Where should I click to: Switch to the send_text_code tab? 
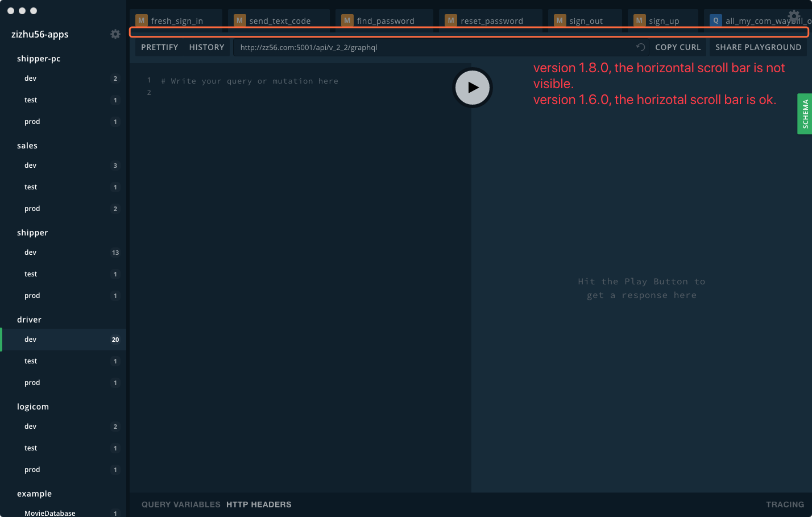(x=279, y=20)
